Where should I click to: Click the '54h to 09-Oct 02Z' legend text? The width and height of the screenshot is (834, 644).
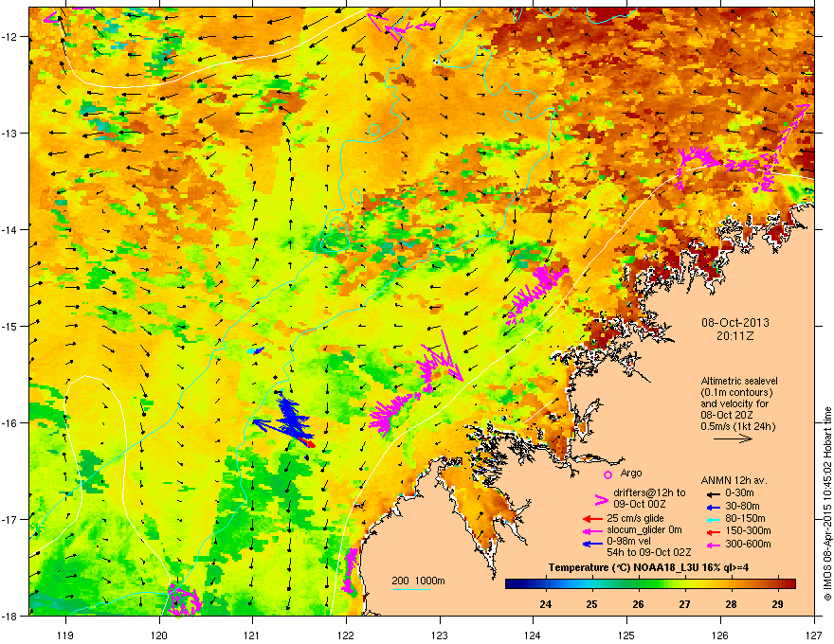tap(649, 552)
